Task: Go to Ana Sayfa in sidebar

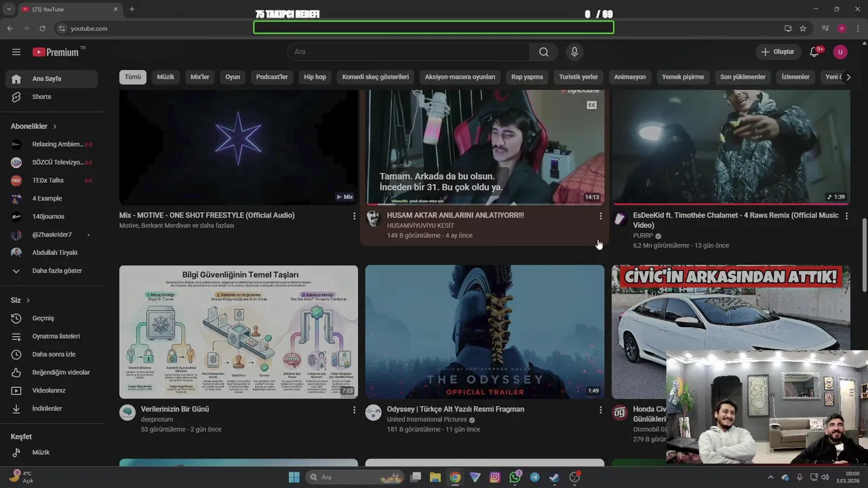Action: click(x=52, y=79)
